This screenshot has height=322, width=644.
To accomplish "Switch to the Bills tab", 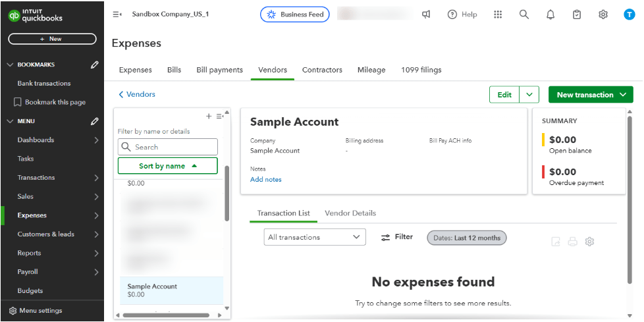I will (174, 70).
